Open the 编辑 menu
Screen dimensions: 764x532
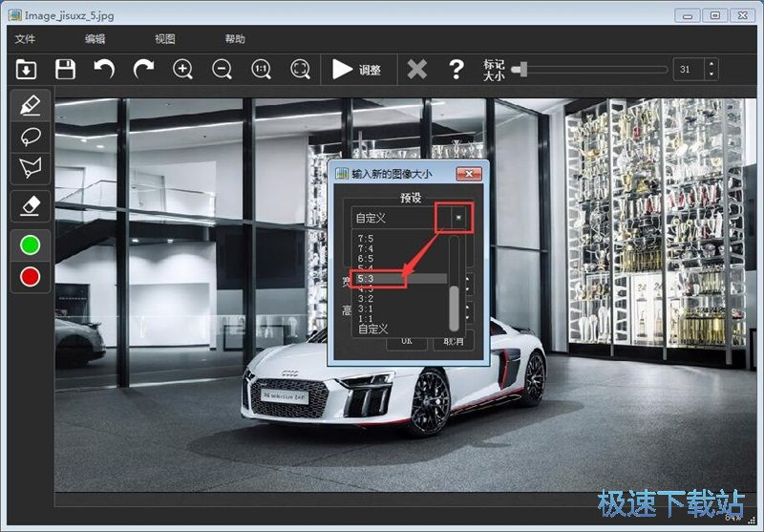[95, 39]
